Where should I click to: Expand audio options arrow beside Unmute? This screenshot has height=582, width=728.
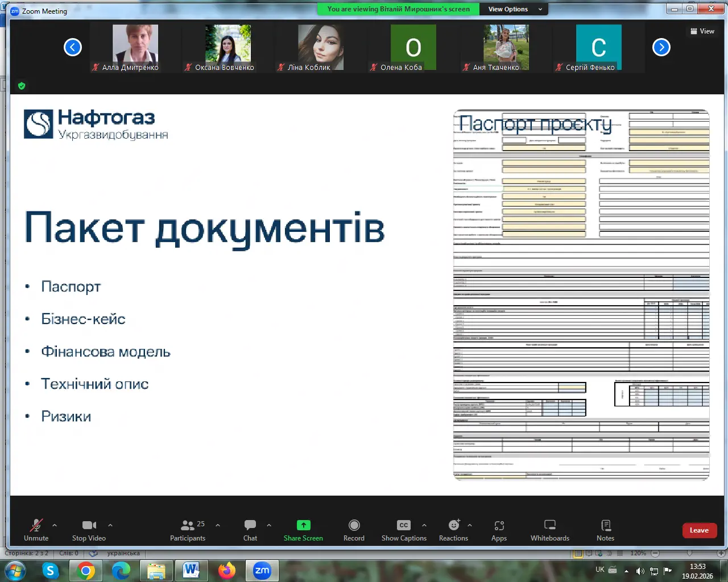55,525
